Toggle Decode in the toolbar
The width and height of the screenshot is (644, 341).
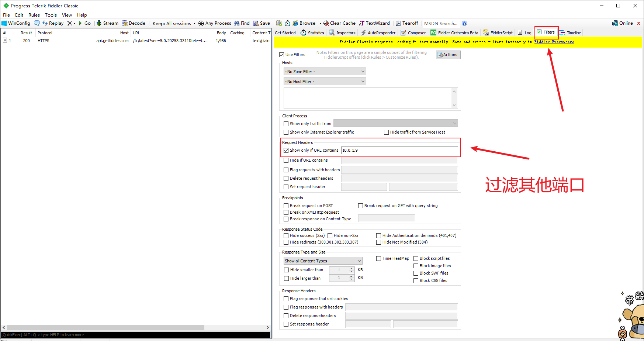click(134, 23)
